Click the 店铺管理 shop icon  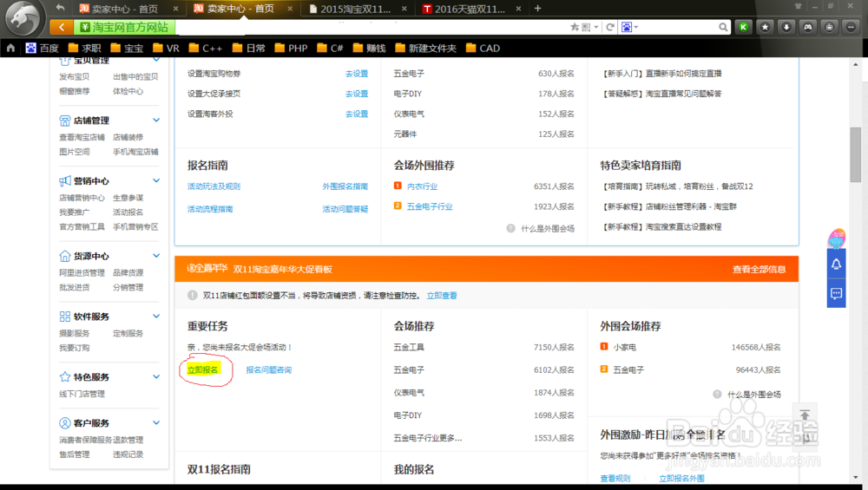point(65,121)
